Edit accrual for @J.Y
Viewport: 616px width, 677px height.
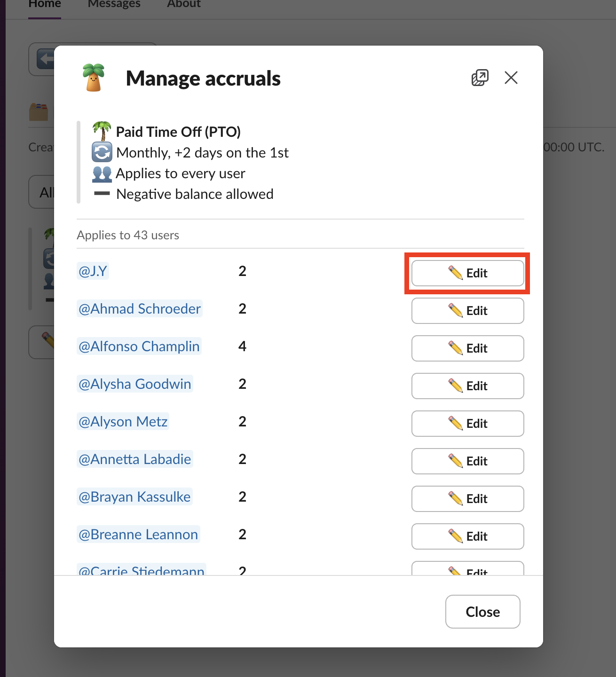(x=467, y=273)
